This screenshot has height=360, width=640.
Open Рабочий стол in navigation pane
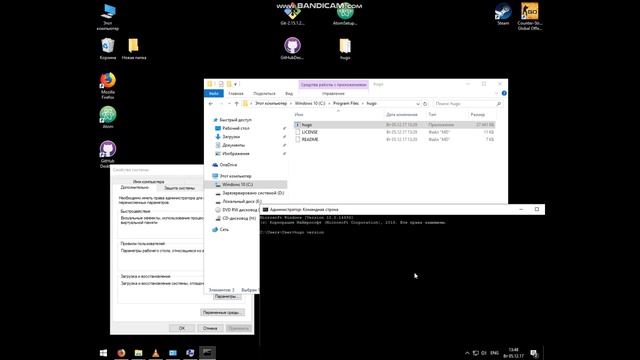point(232,128)
